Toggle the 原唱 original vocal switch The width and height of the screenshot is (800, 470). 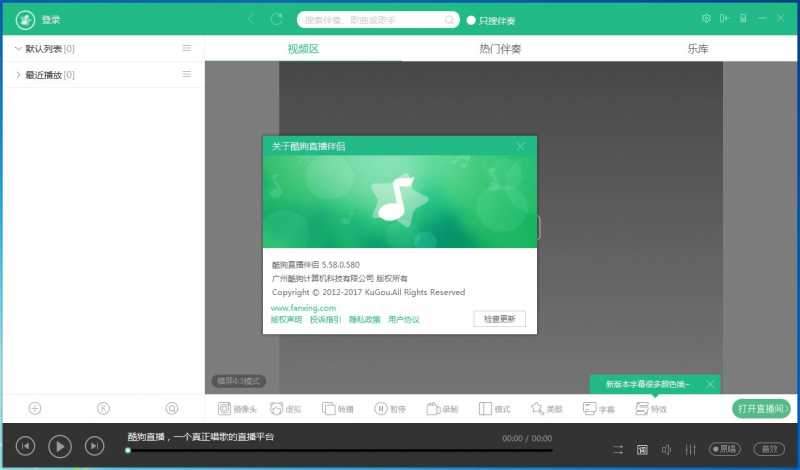tap(724, 449)
